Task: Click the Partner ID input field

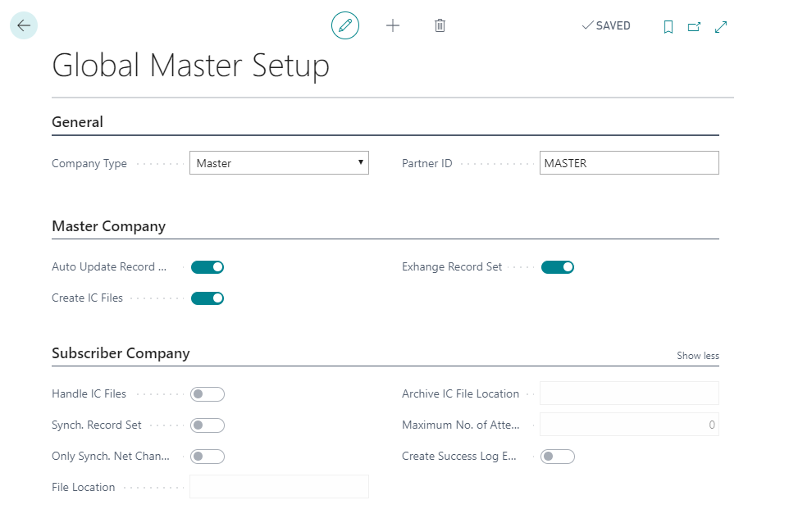Action: [630, 163]
